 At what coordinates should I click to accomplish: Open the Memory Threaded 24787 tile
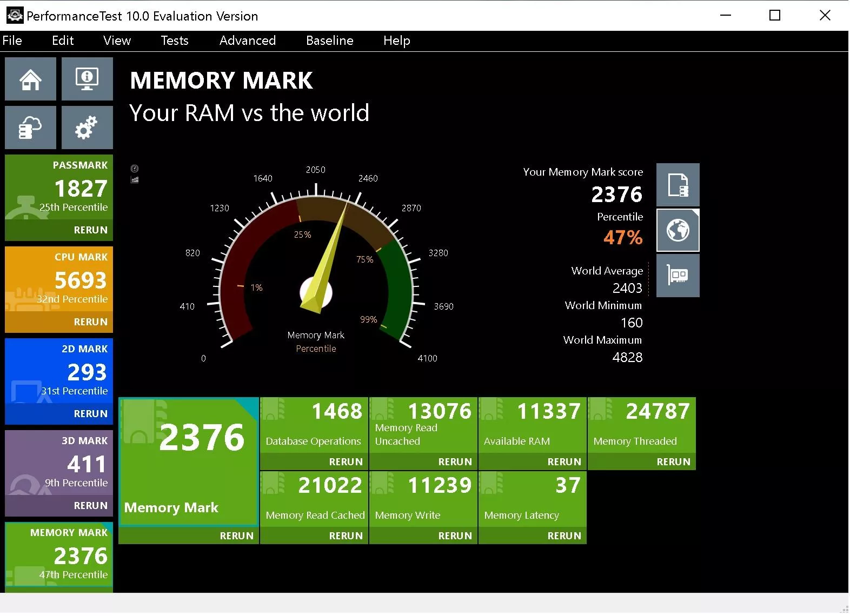pyautogui.click(x=642, y=425)
